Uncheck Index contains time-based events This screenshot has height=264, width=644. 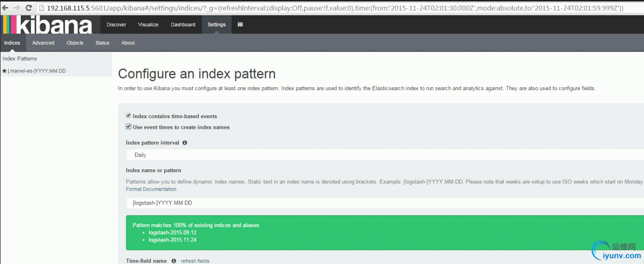coord(128,116)
